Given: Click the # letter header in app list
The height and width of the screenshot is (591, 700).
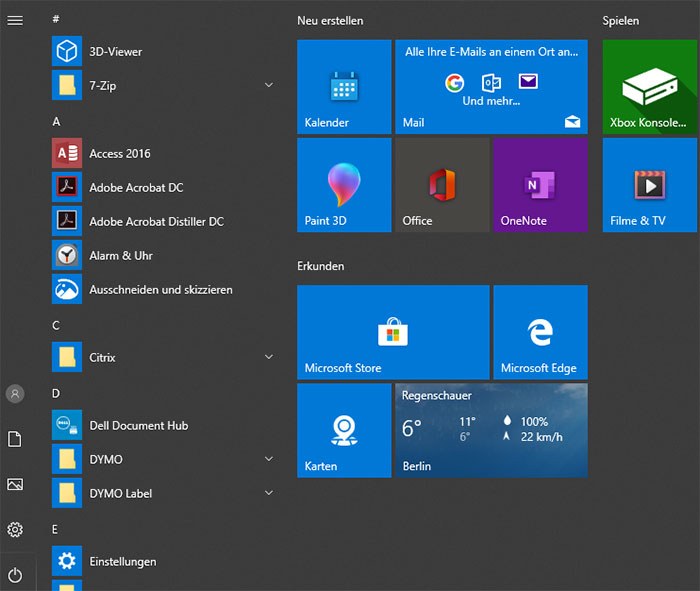Looking at the screenshot, I should pos(56,18).
